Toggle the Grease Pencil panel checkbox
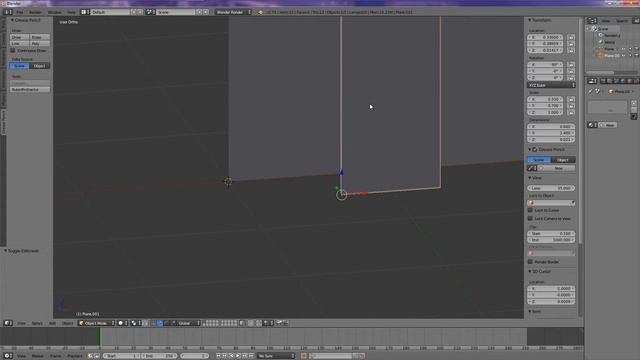Image resolution: width=640 pixels, height=360 pixels. pyautogui.click(x=535, y=150)
